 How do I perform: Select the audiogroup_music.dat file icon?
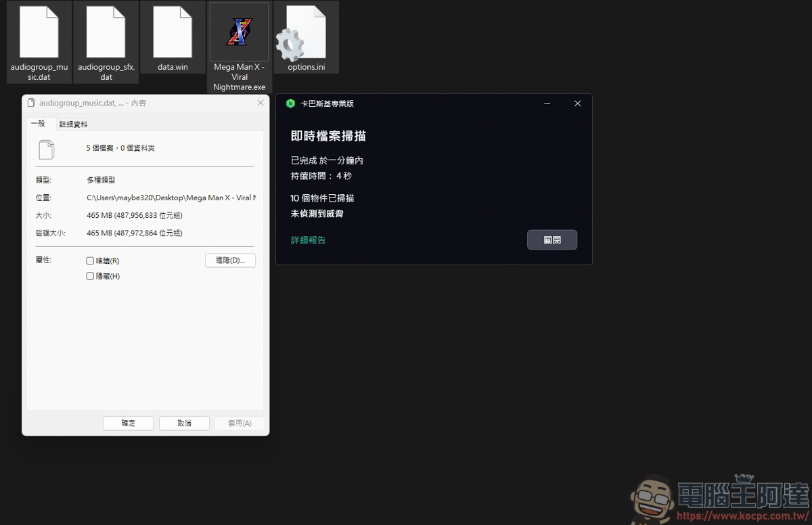[39, 32]
